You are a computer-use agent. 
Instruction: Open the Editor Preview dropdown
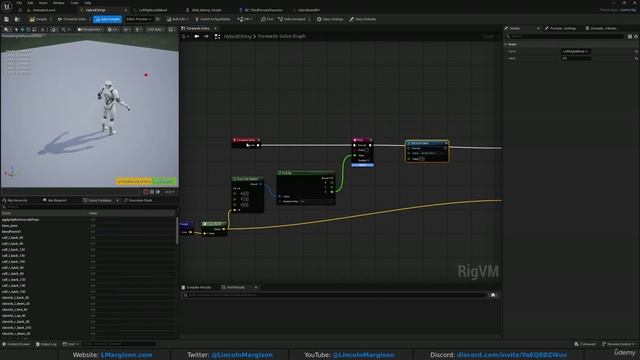click(139, 19)
